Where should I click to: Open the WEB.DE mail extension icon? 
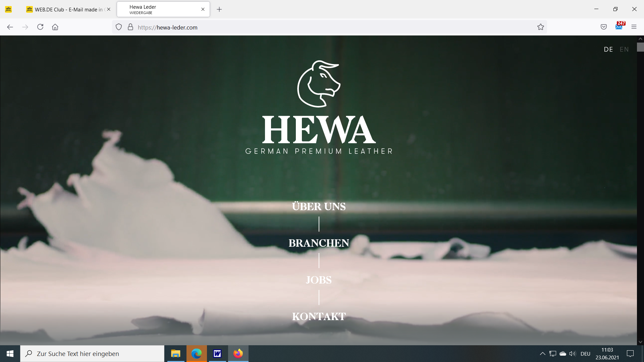619,26
